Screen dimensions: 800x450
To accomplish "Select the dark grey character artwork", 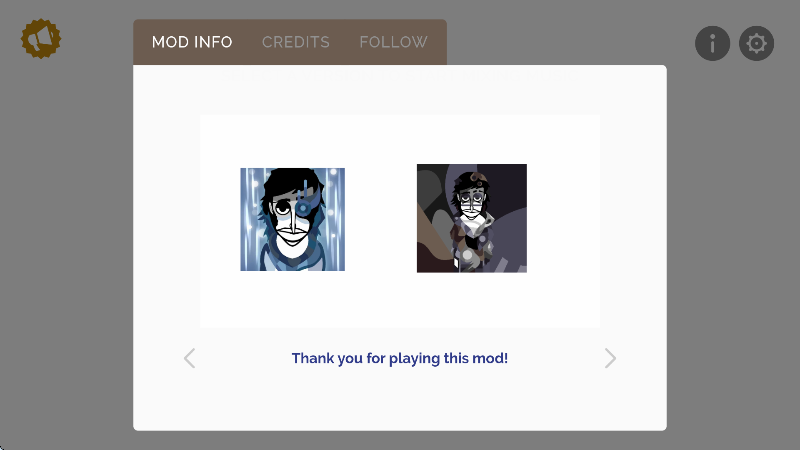I will click(x=472, y=218).
